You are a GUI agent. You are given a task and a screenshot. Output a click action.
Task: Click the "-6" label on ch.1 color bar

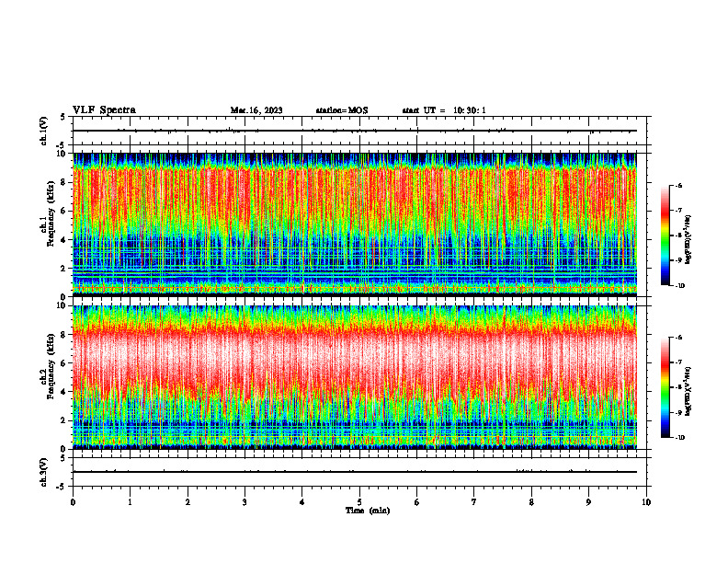pyautogui.click(x=679, y=185)
